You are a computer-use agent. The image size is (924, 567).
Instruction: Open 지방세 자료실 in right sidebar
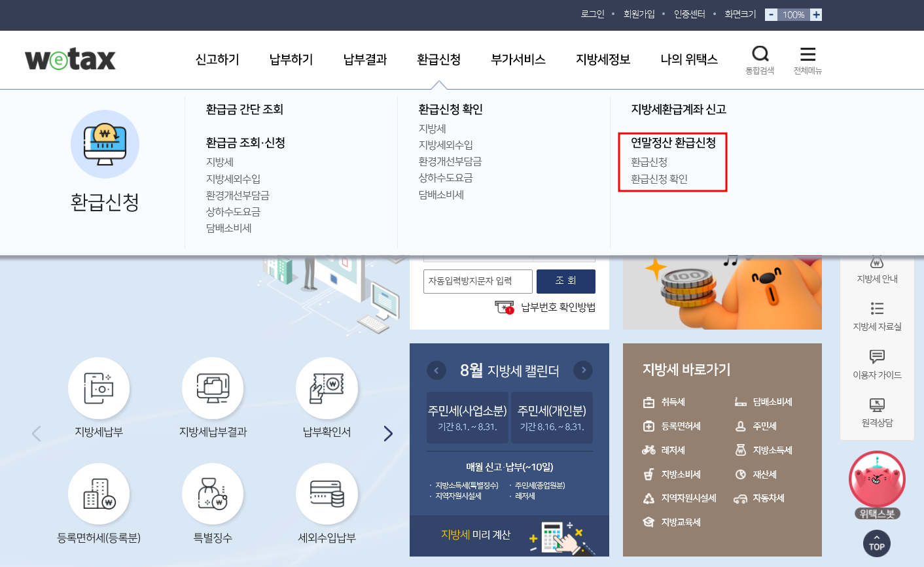[877, 317]
